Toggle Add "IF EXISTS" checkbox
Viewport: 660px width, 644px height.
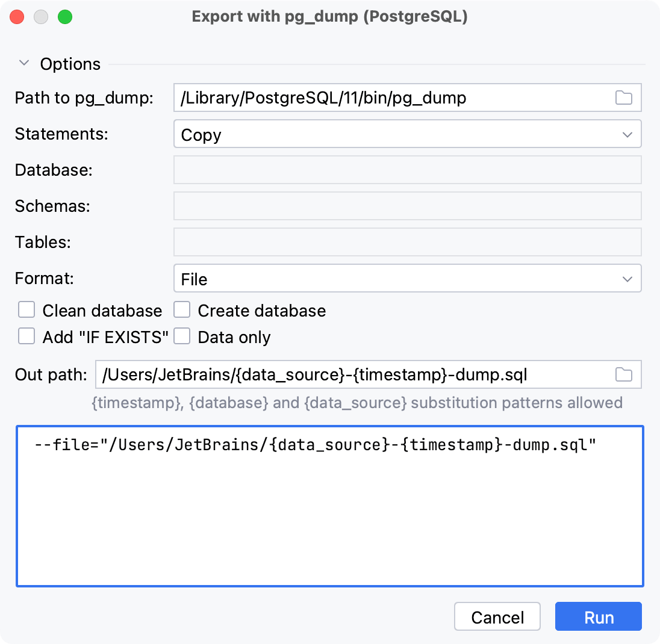26,336
